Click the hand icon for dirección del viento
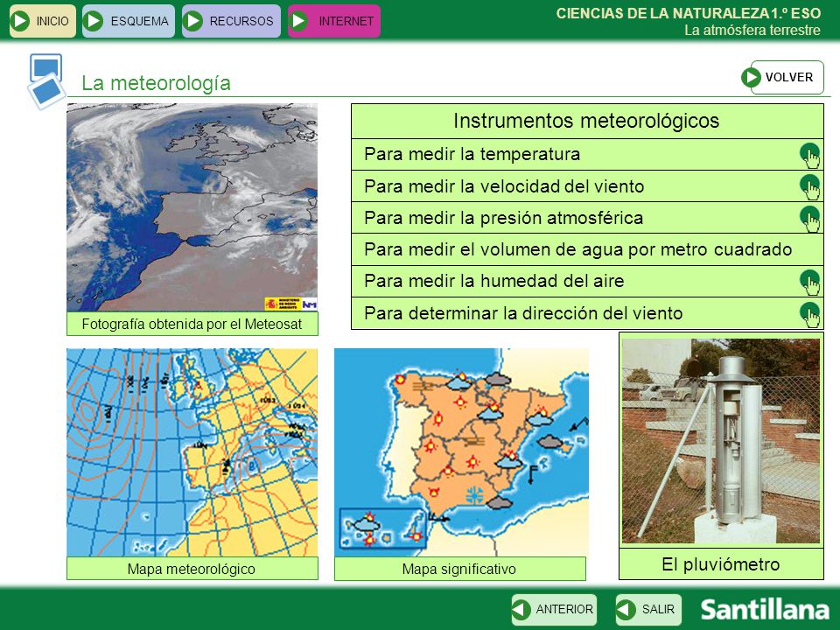The image size is (840, 630). point(809,314)
